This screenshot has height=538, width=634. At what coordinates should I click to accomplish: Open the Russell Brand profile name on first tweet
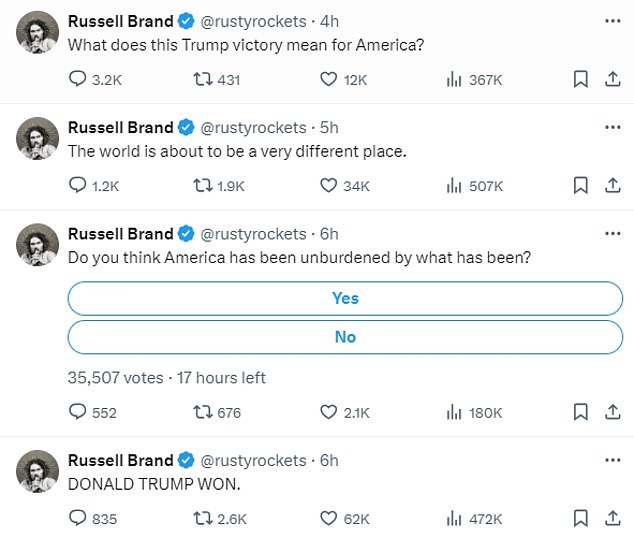(120, 20)
